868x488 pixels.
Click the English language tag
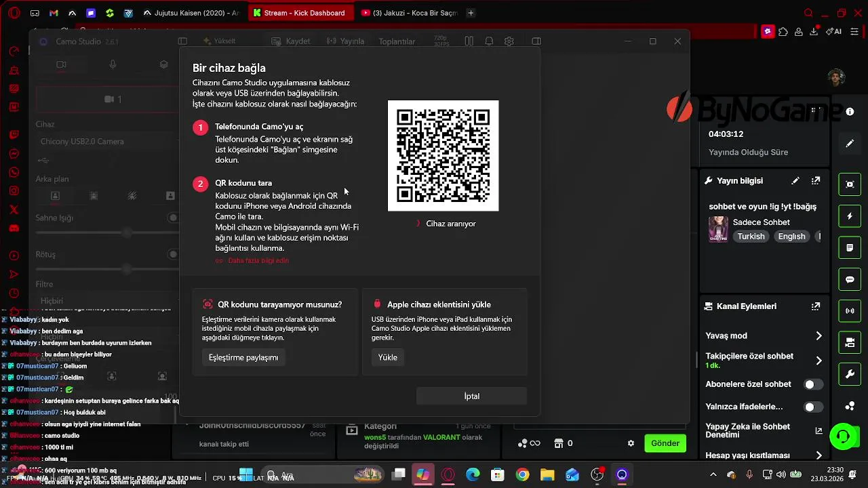coord(791,237)
